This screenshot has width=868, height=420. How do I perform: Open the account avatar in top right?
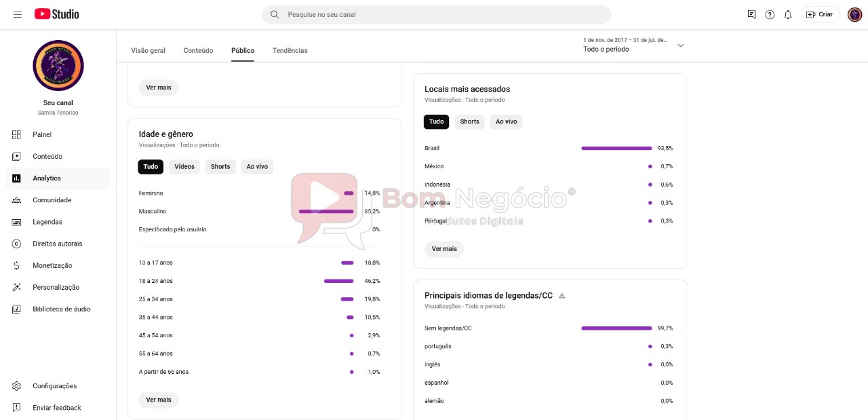(854, 14)
